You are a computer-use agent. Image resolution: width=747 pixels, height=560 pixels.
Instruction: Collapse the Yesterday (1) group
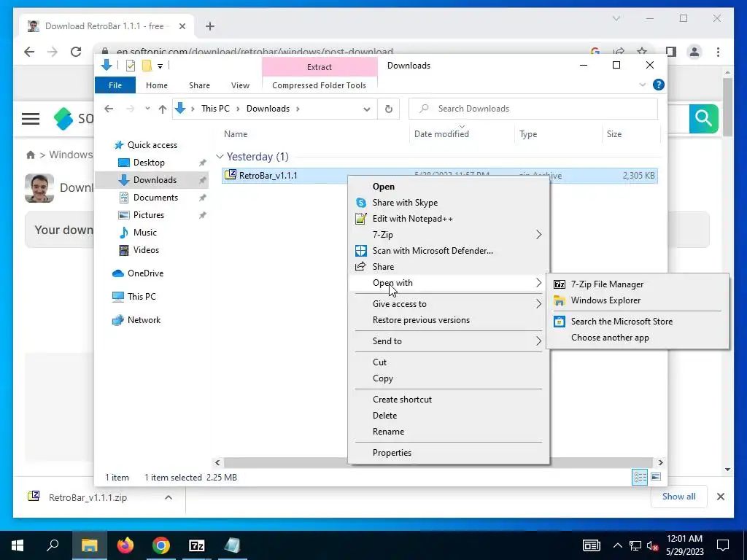[x=220, y=157]
